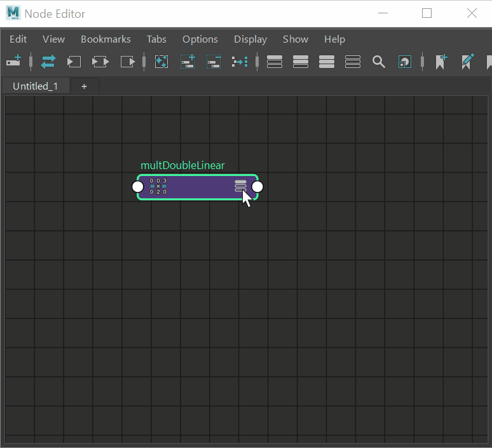Toggle the second node view mode button

click(301, 62)
